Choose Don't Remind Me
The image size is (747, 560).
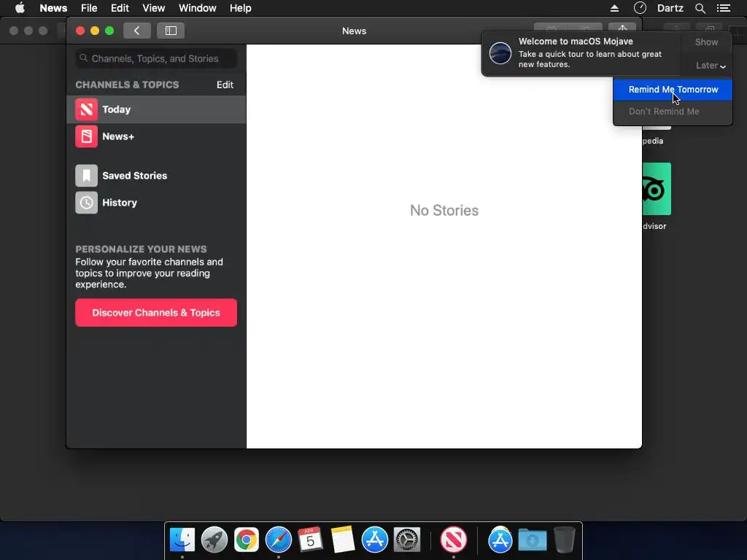673,112
